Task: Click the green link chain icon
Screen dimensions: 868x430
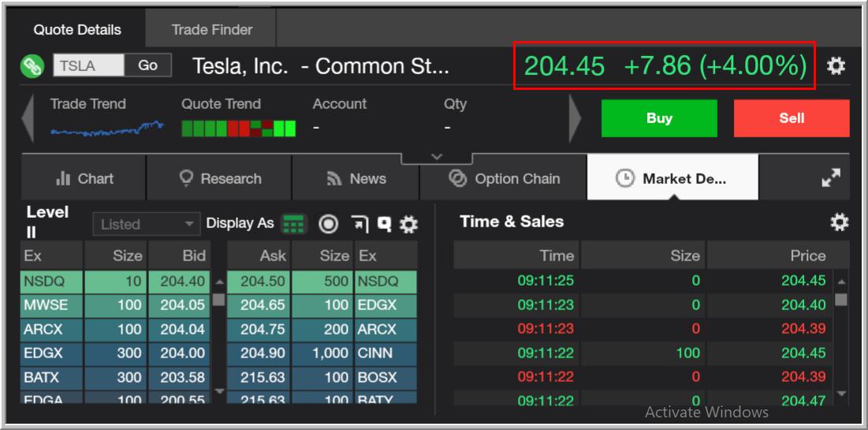Action: coord(32,66)
